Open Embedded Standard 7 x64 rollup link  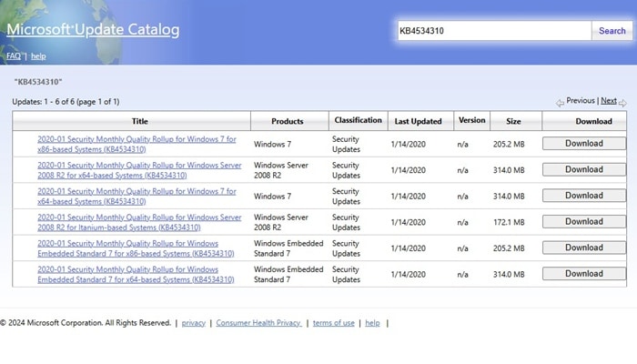click(x=136, y=274)
